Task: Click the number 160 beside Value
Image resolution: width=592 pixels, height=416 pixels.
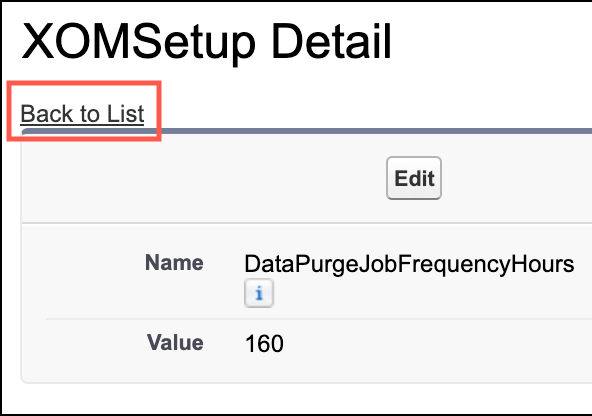Action: [x=264, y=344]
